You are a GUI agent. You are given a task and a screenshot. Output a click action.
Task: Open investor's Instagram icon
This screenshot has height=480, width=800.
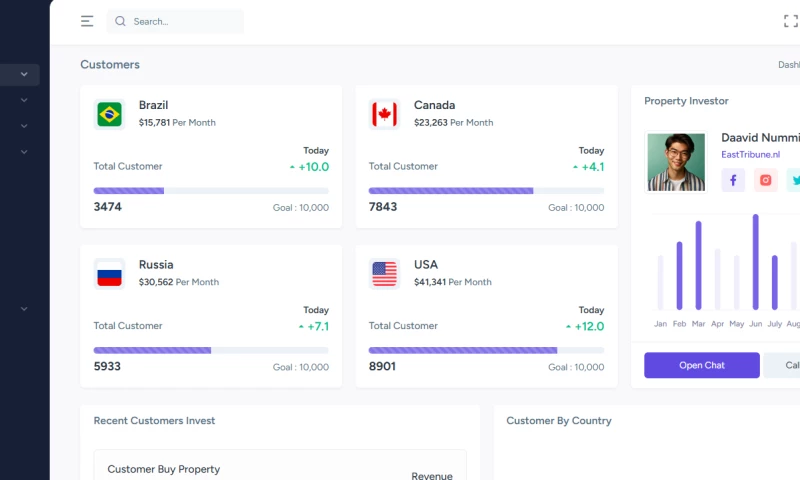click(765, 180)
